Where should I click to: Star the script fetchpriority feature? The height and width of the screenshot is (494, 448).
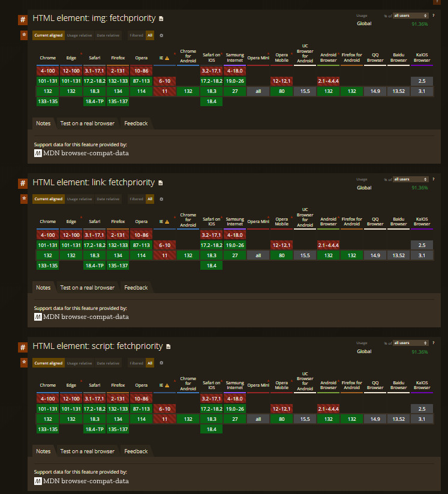[x=23, y=363]
